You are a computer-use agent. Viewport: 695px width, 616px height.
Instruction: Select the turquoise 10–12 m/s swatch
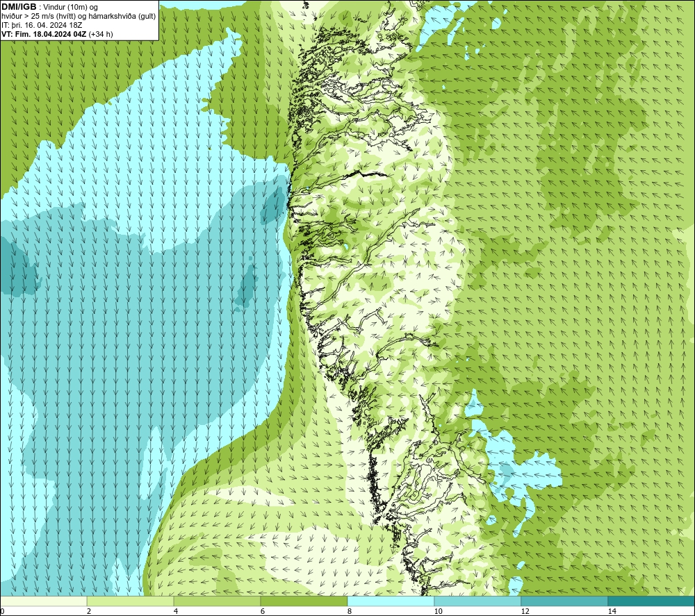[478, 601]
